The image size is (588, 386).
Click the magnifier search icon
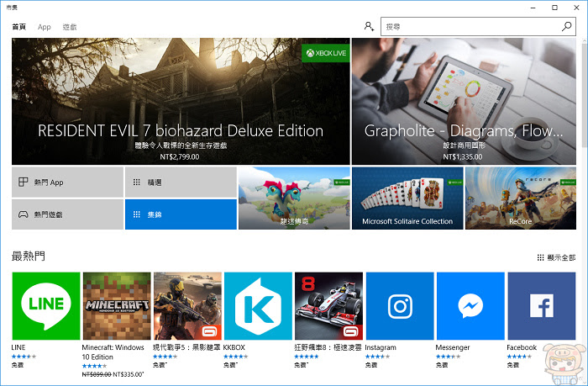pos(567,26)
